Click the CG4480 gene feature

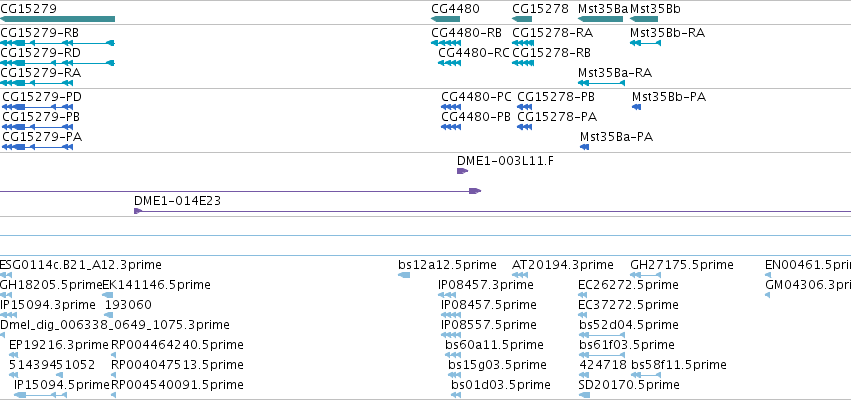446,20
